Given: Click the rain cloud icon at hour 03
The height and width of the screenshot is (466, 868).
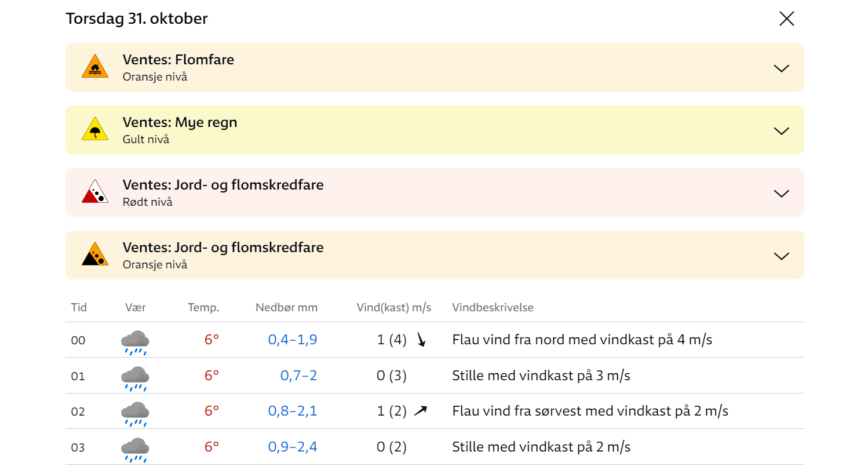Looking at the screenshot, I should coord(135,449).
